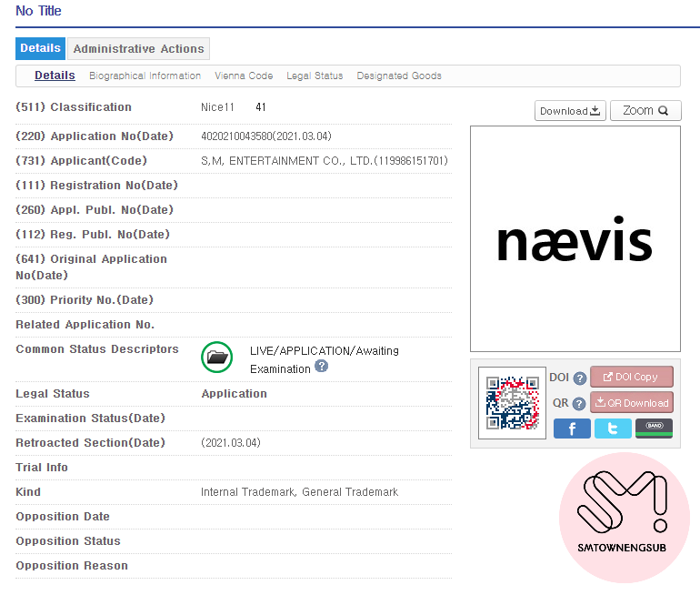Click Internal Trademark, General Trademark text
700x595 pixels.
point(300,492)
